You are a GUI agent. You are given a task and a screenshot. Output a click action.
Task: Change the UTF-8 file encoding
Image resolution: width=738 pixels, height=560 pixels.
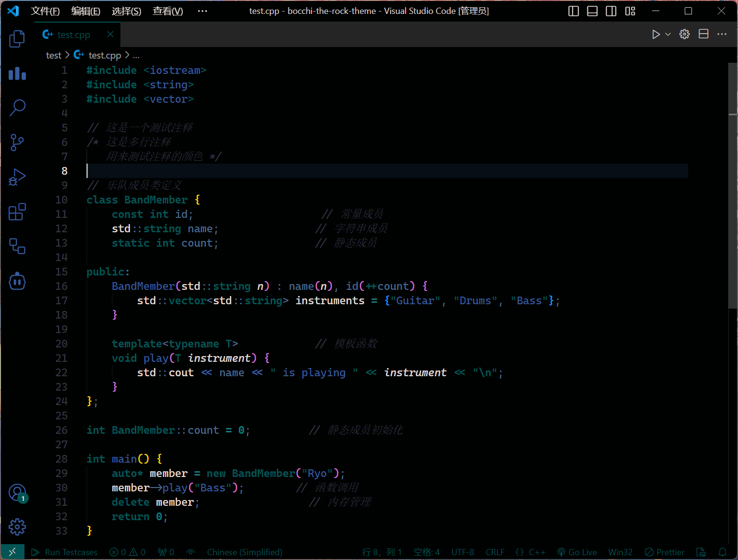pyautogui.click(x=463, y=552)
